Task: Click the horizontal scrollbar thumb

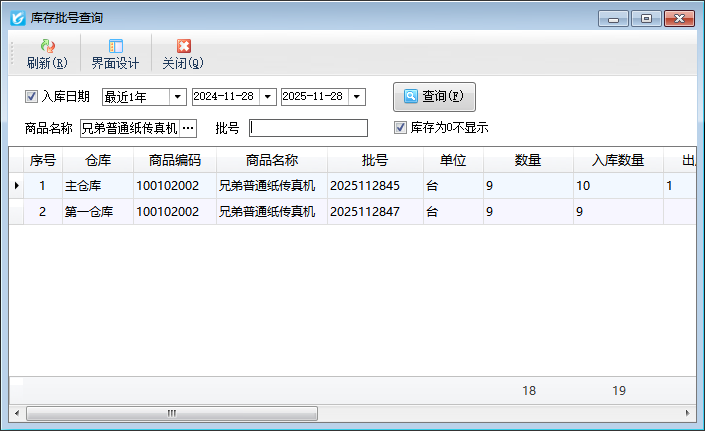Action: pyautogui.click(x=171, y=413)
